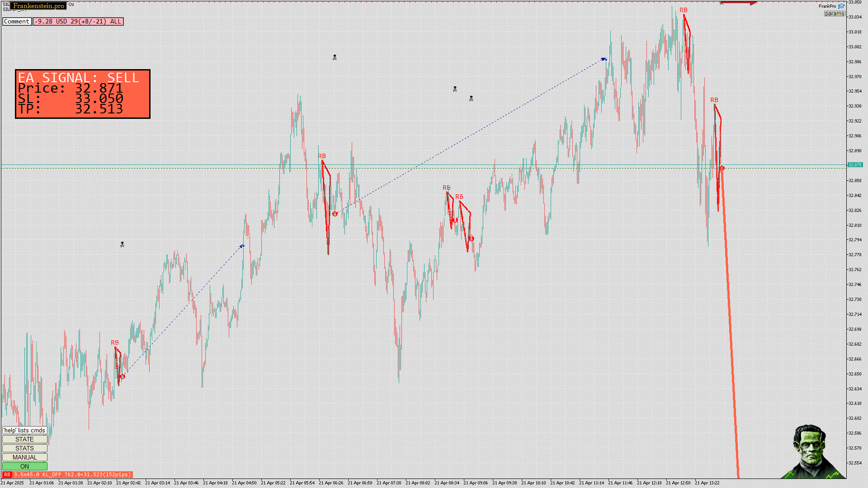The height and width of the screenshot is (488, 868).
Task: Click the red exit circle of the latest trade
Action: coord(722,168)
